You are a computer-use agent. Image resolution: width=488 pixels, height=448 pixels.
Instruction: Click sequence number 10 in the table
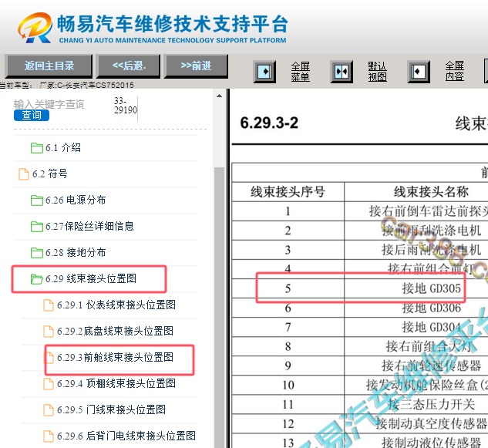(288, 385)
